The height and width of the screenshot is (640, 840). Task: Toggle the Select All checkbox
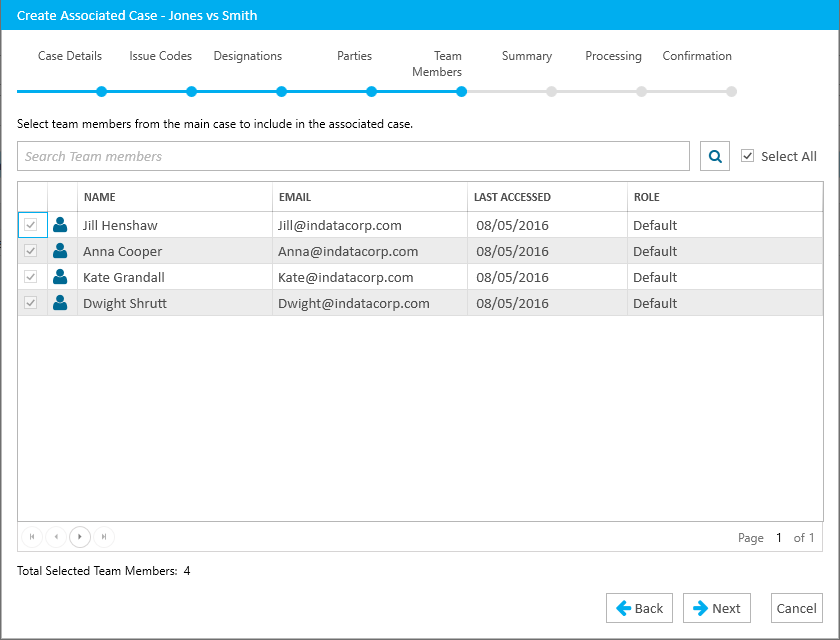(x=748, y=156)
